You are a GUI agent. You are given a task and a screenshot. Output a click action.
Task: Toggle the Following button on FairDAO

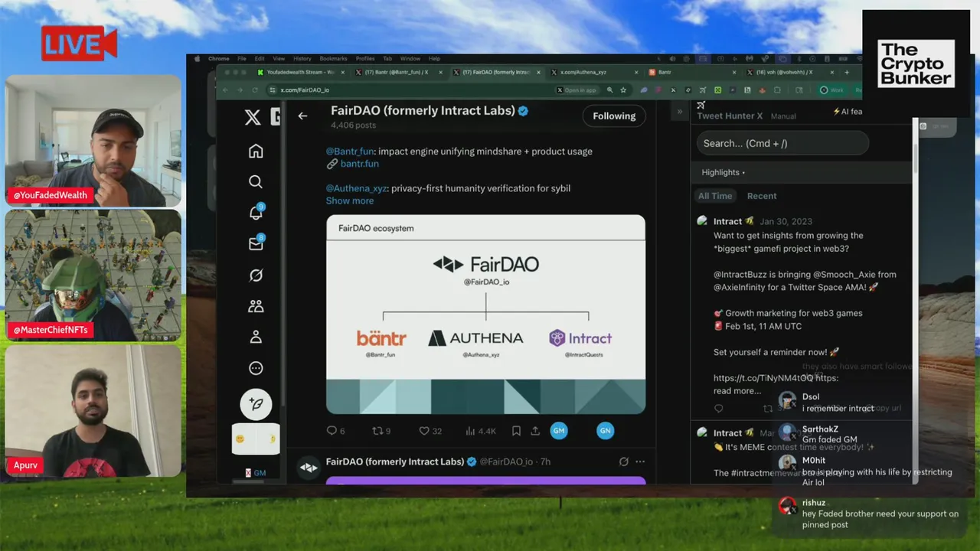coord(614,116)
